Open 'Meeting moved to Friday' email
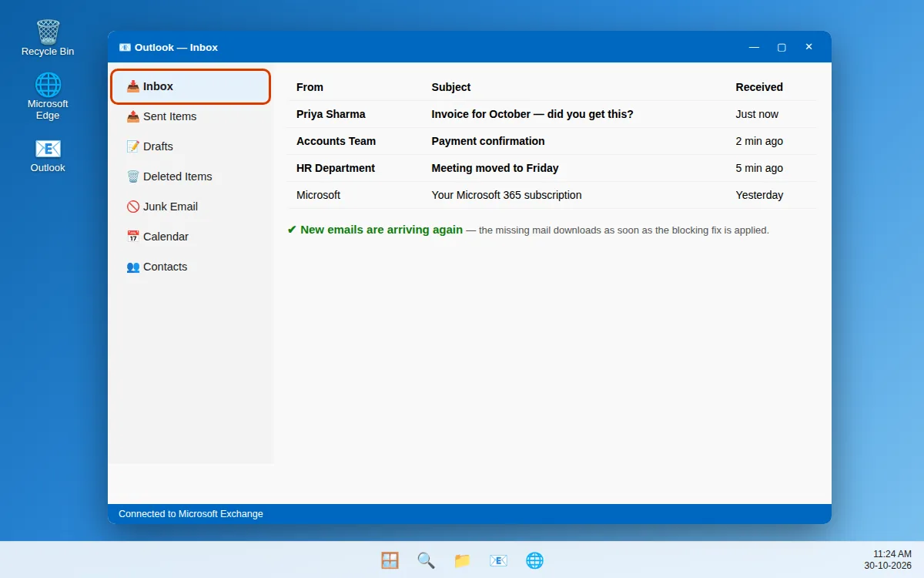Viewport: 924px width, 578px height. tap(495, 168)
